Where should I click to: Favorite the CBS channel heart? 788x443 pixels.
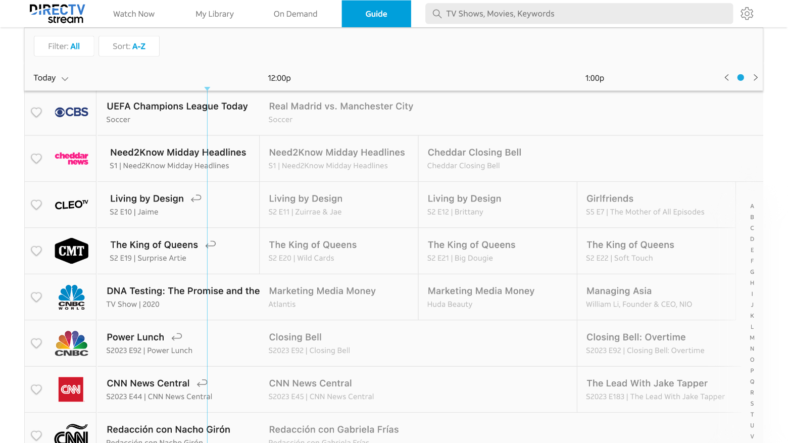[36, 112]
